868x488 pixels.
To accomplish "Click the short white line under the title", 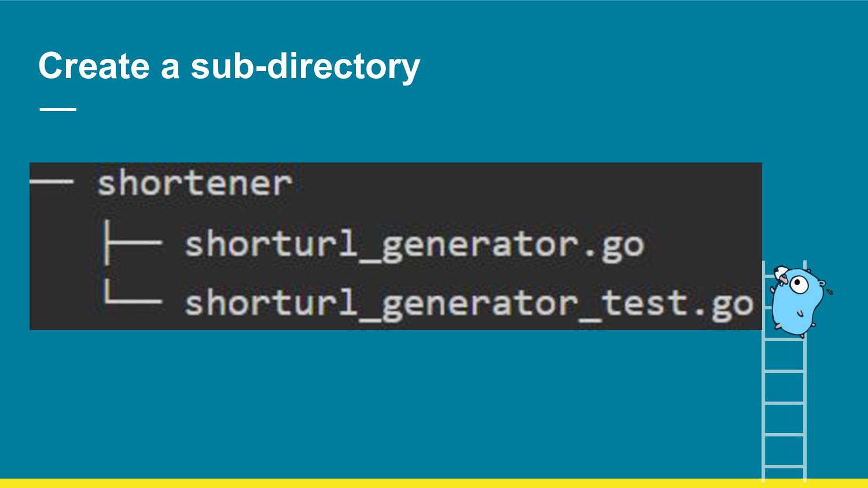I will pos(58,109).
